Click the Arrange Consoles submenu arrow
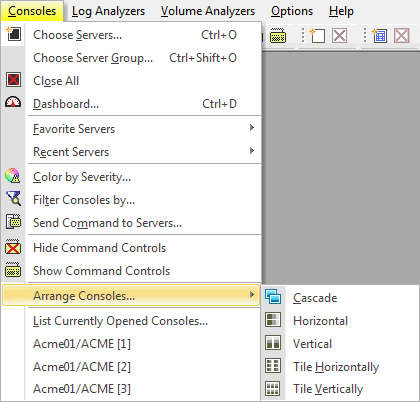 (252, 295)
